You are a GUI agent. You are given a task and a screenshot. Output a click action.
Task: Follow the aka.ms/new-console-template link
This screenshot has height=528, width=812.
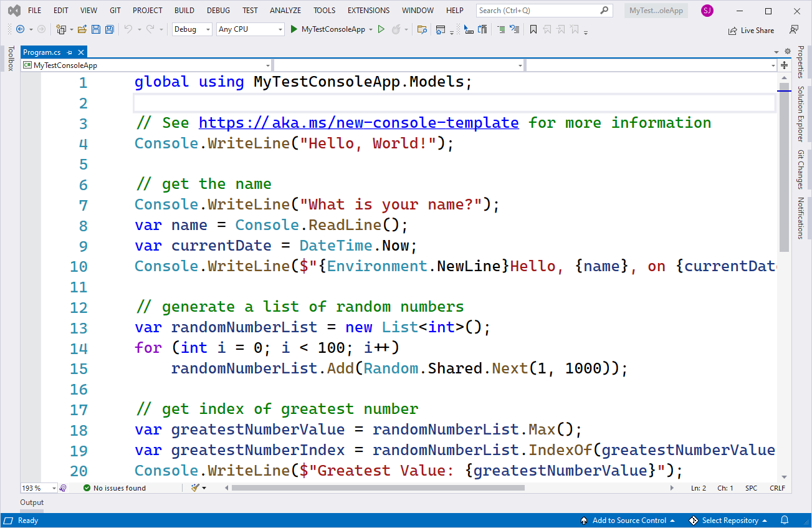coord(358,123)
